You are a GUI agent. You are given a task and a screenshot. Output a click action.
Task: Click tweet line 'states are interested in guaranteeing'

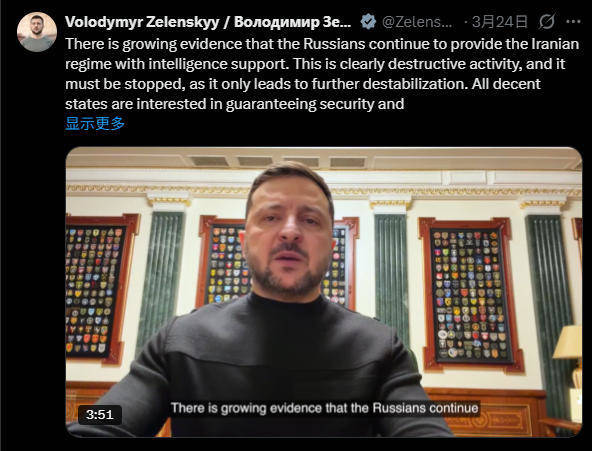(234, 104)
